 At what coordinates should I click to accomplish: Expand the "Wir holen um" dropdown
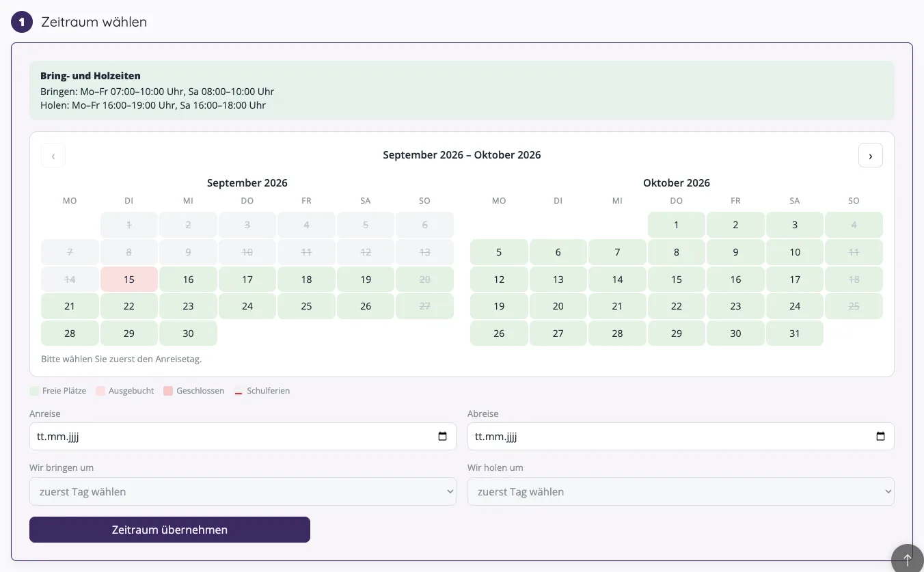pos(681,491)
